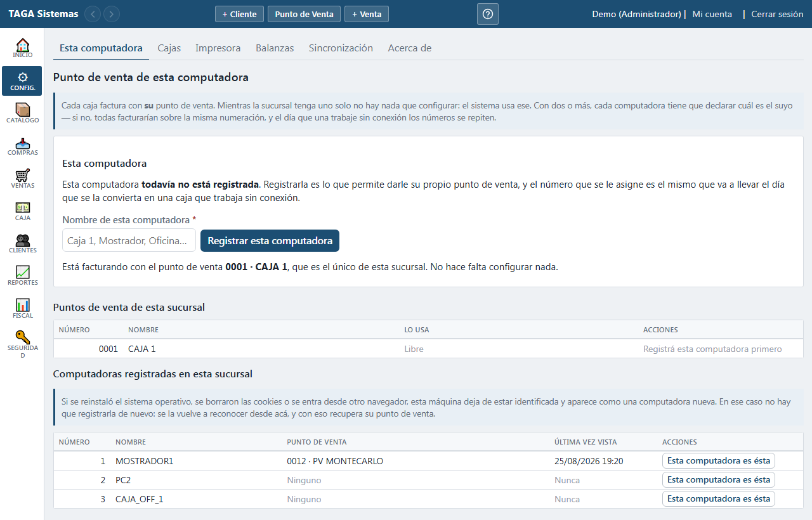Click the forward navigation arrow

112,14
